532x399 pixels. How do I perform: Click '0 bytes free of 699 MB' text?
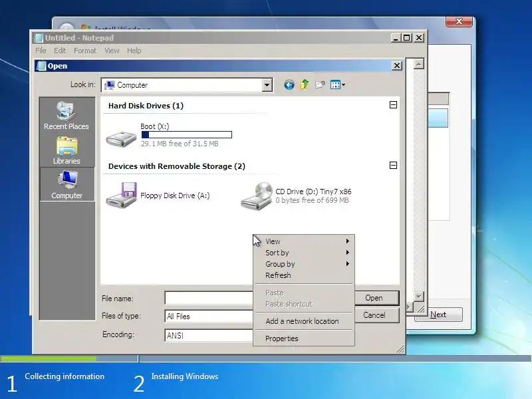[x=312, y=200]
